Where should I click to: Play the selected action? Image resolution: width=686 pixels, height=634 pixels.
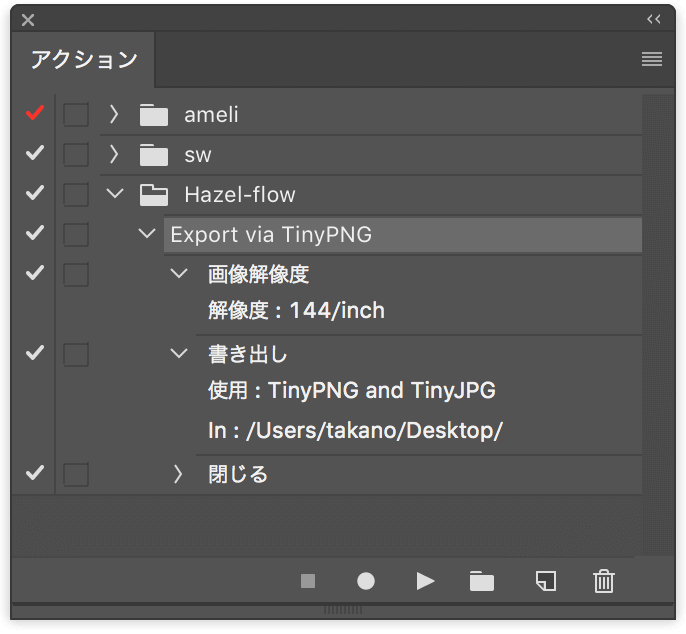425,581
